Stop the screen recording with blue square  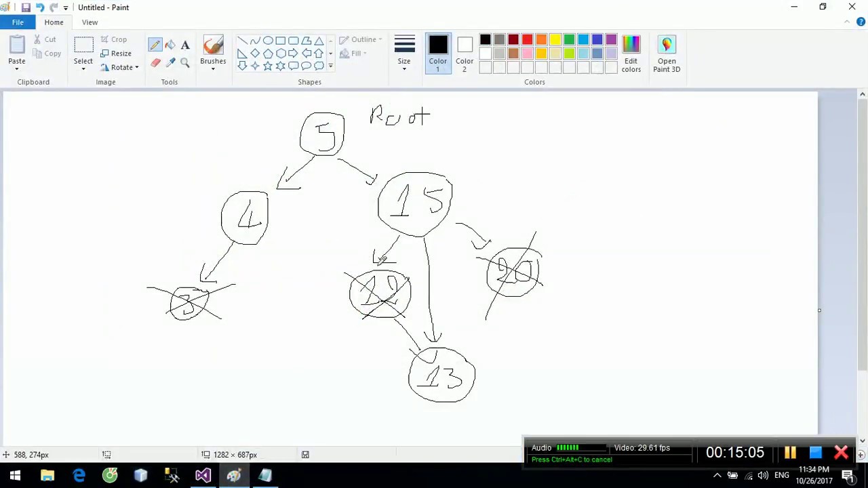[816, 453]
